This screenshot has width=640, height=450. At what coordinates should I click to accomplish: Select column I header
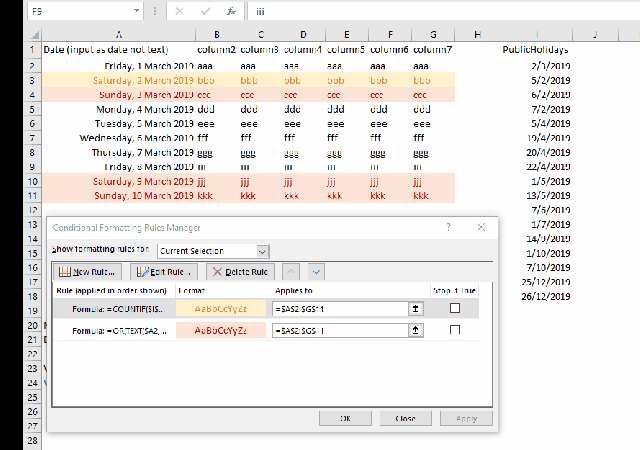coord(537,35)
